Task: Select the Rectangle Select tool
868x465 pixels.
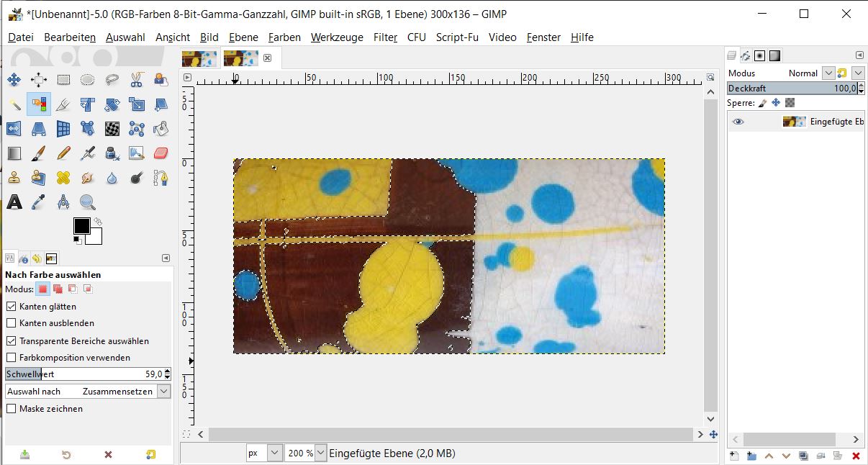Action: (63, 80)
